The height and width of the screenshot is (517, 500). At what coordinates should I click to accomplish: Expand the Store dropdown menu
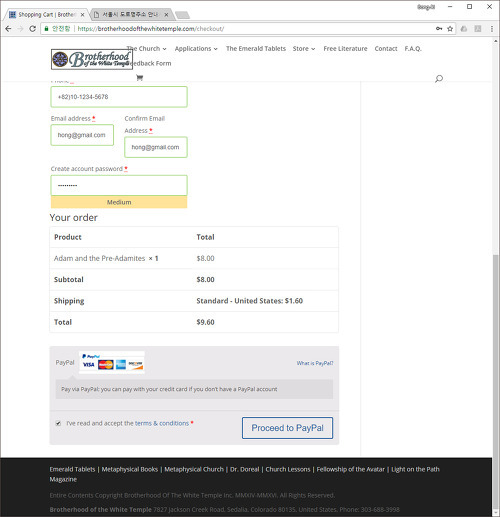pyautogui.click(x=304, y=49)
